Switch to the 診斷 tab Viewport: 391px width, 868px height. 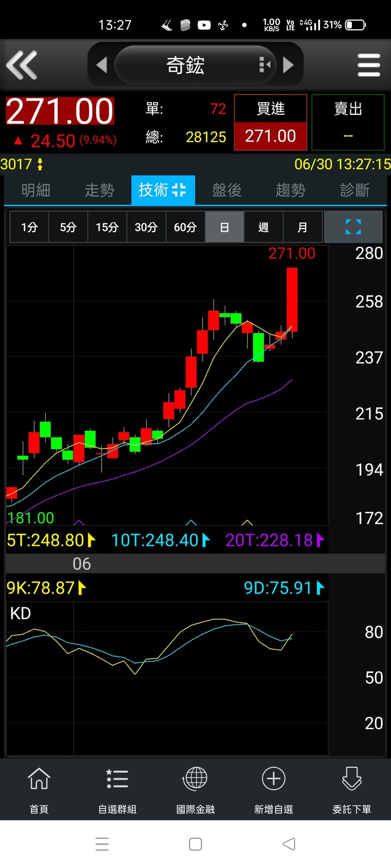coord(355,190)
